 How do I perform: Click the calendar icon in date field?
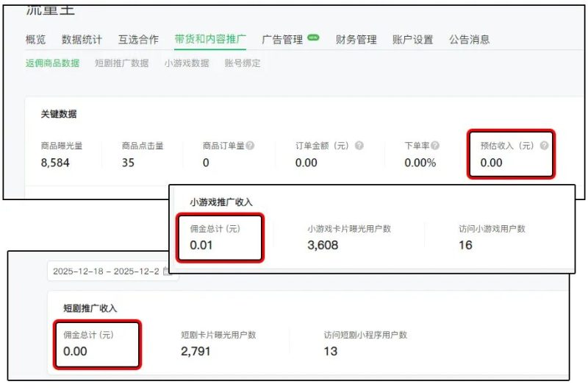(x=167, y=271)
